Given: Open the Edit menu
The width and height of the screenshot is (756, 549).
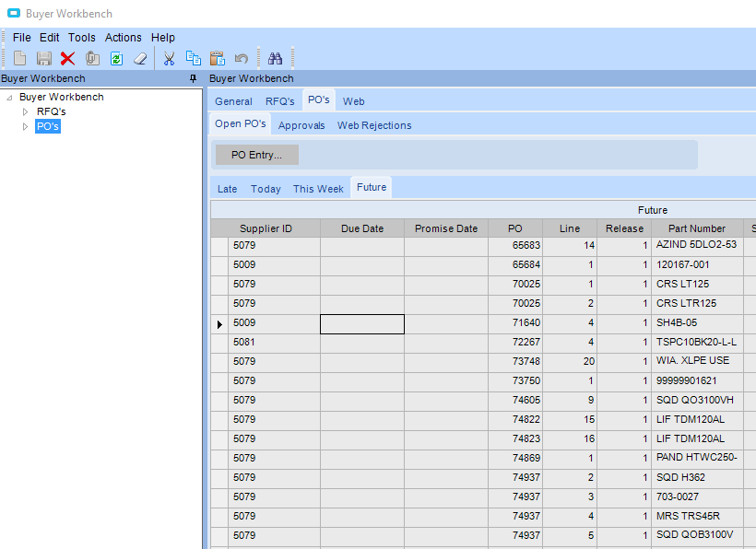Looking at the screenshot, I should [49, 38].
